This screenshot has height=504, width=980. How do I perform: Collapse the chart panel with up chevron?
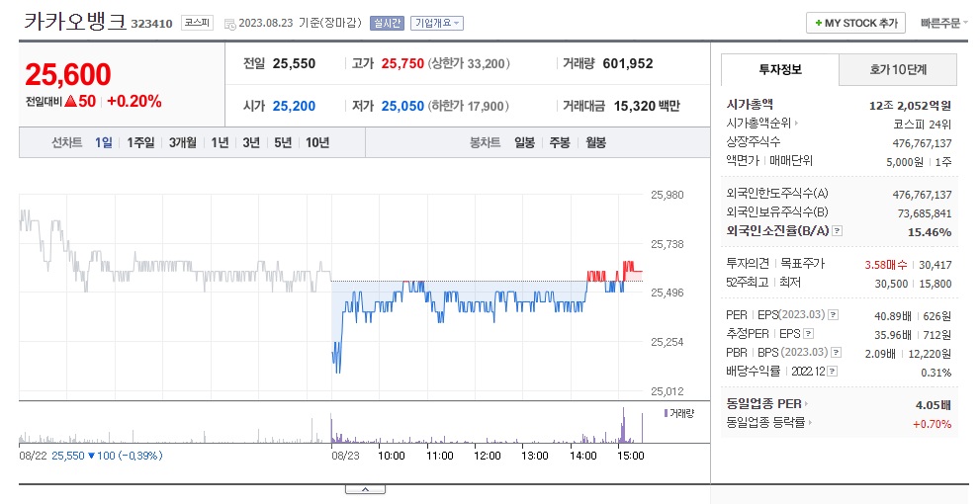pyautogui.click(x=365, y=489)
